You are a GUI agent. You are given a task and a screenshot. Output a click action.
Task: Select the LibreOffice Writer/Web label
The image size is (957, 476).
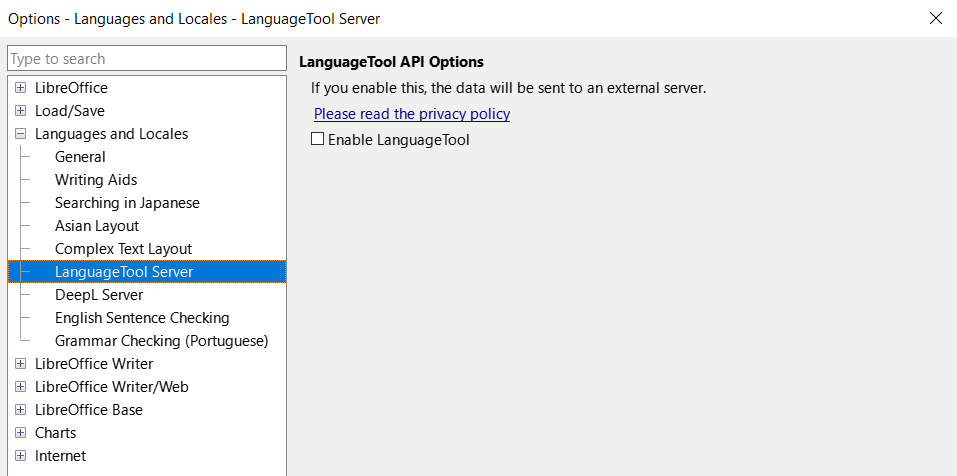point(112,387)
